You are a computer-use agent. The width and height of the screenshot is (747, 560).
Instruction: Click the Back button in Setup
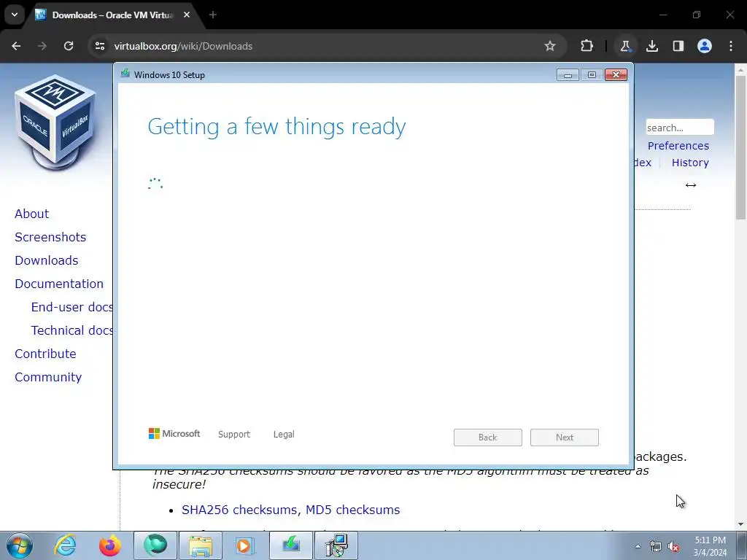click(488, 437)
